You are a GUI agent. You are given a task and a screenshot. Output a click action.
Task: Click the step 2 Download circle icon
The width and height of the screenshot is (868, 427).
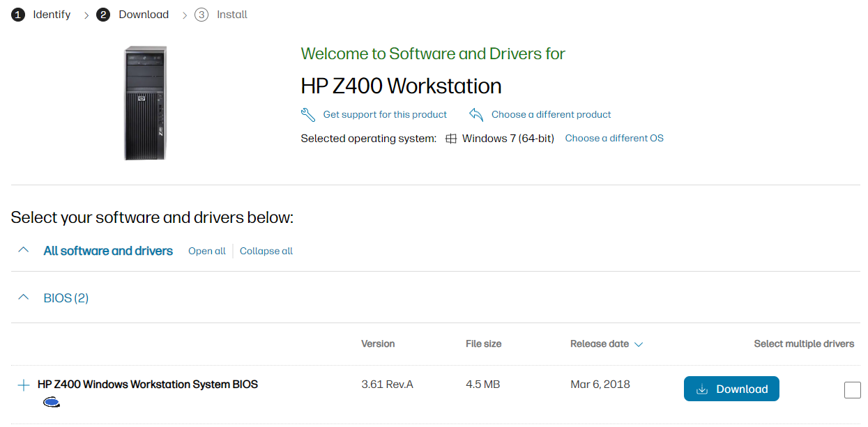(x=103, y=15)
